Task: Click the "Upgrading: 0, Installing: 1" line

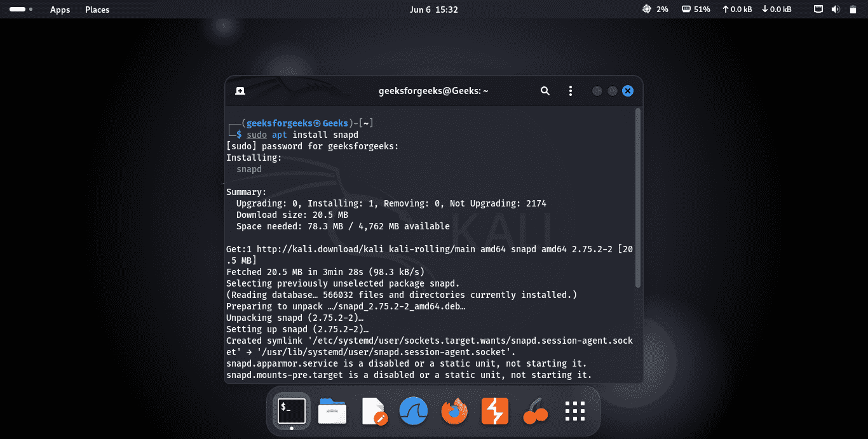Action: click(x=391, y=203)
